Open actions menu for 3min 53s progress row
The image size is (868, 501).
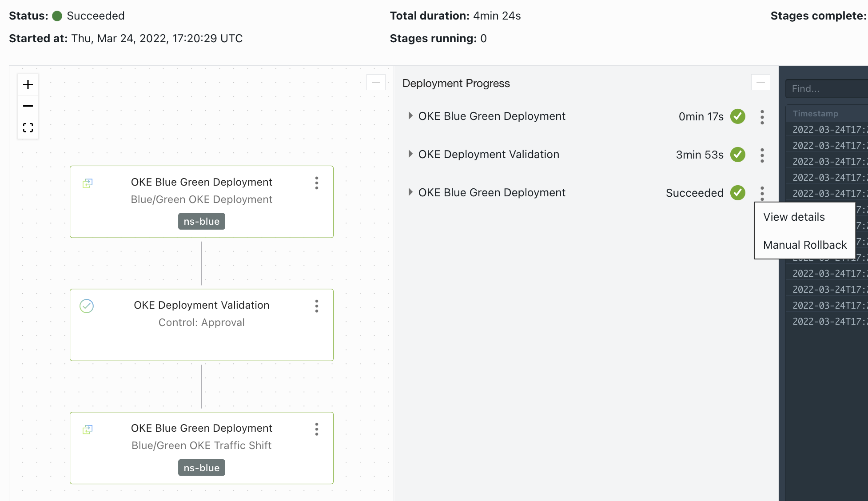(x=762, y=155)
